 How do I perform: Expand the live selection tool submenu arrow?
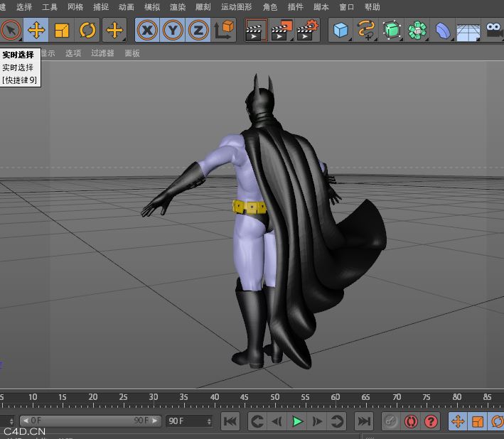click(21, 40)
